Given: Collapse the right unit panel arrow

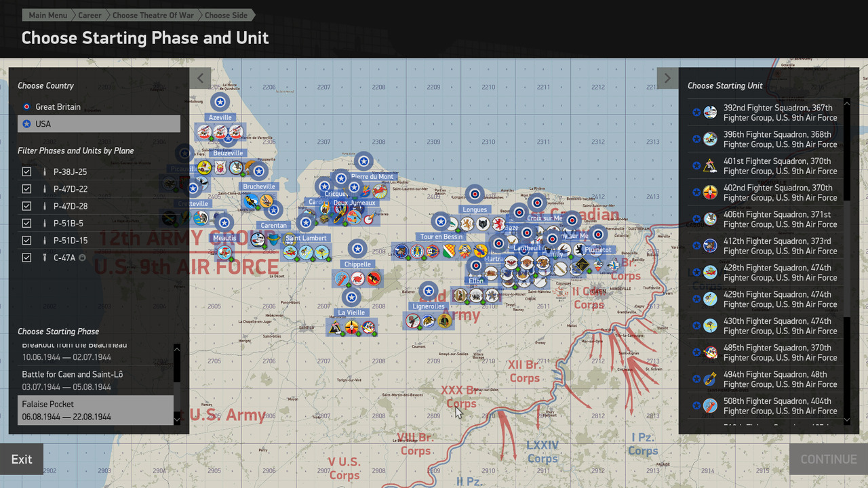Looking at the screenshot, I should (x=667, y=78).
